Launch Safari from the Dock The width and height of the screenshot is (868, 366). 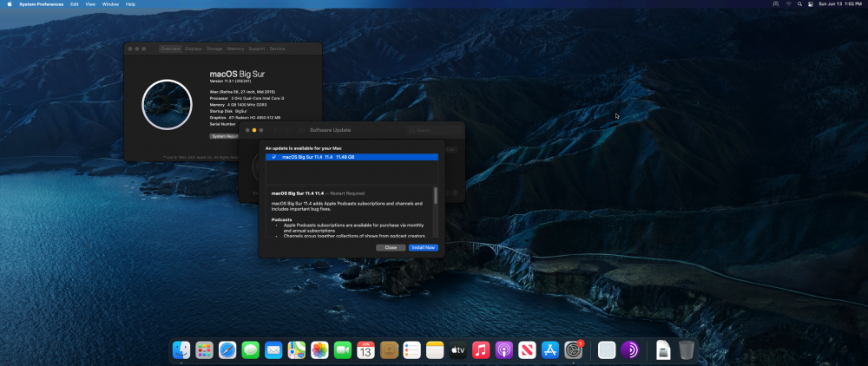coord(227,350)
